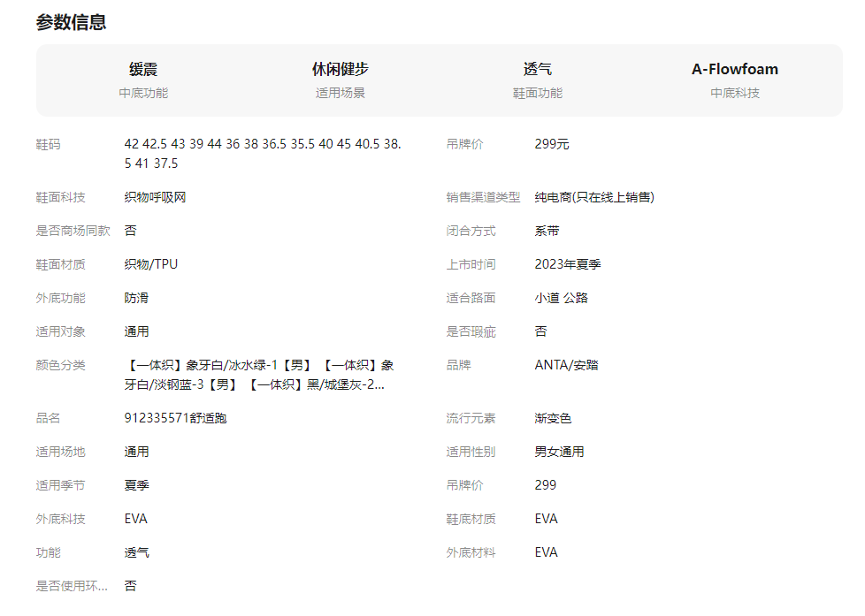Select the 912335571舒适跑 product name
The height and width of the screenshot is (616, 865).
pyautogui.click(x=175, y=418)
